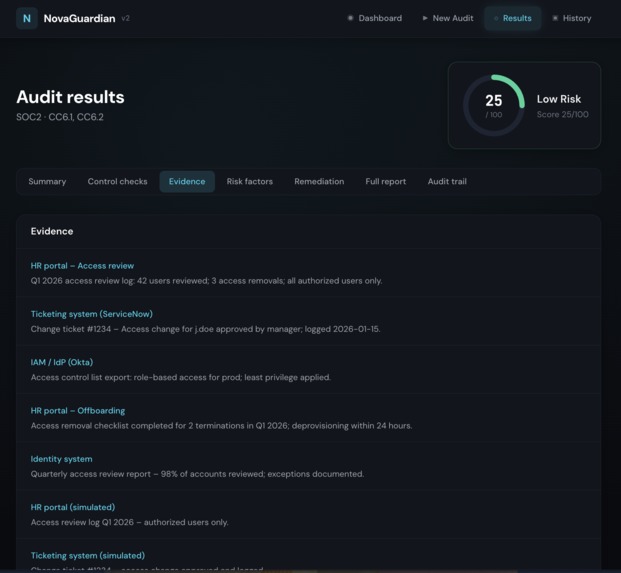This screenshot has height=573, width=621.
Task: Click the Low Risk label
Action: coord(558,99)
